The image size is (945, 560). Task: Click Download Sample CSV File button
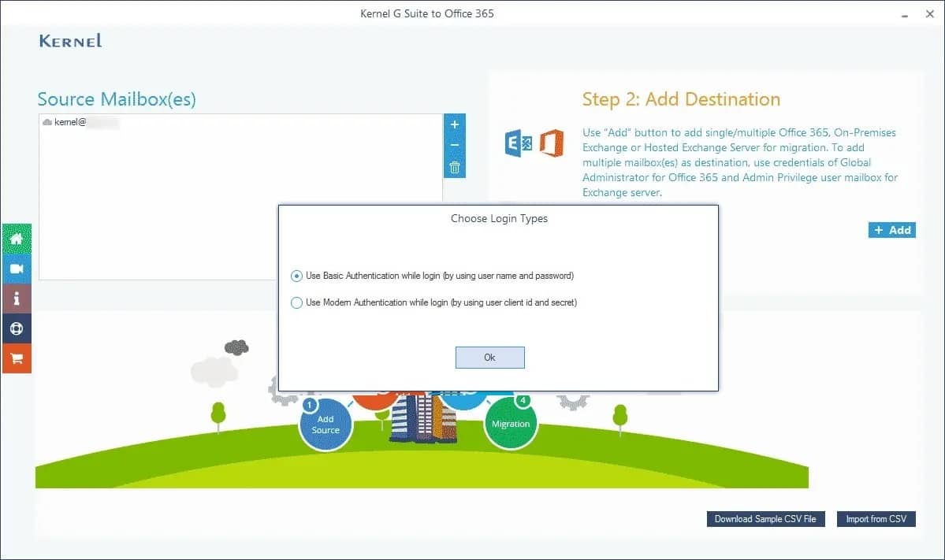point(765,519)
